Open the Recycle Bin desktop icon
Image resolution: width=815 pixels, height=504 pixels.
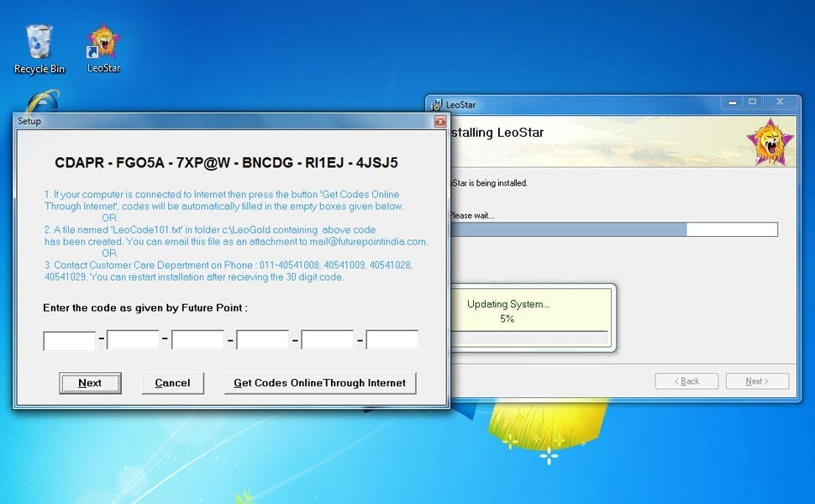click(39, 50)
